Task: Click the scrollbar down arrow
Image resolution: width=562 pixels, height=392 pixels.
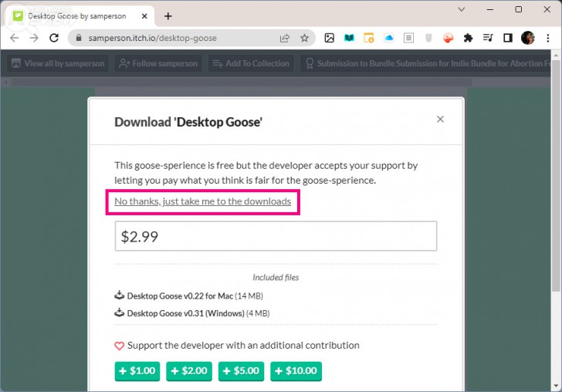Action: [557, 386]
